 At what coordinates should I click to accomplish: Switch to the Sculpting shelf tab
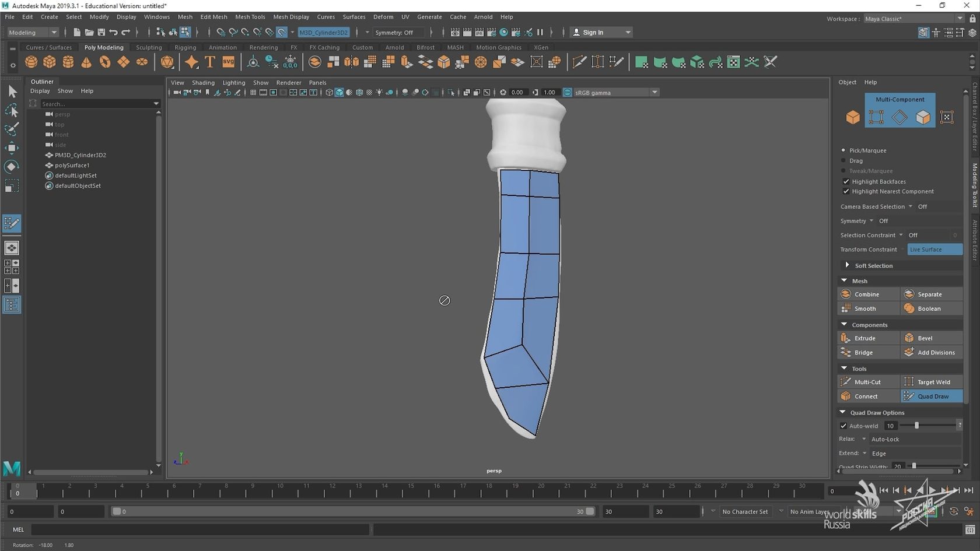click(149, 47)
